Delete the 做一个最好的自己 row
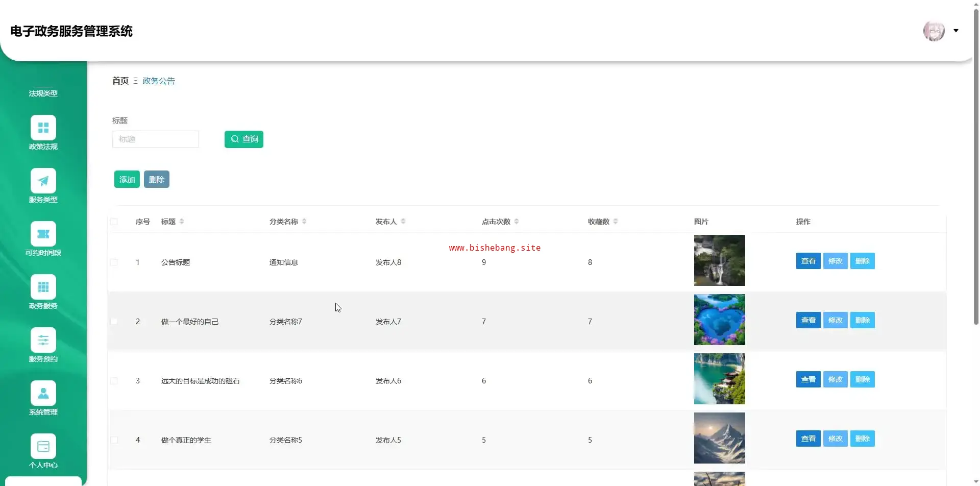 coord(863,320)
